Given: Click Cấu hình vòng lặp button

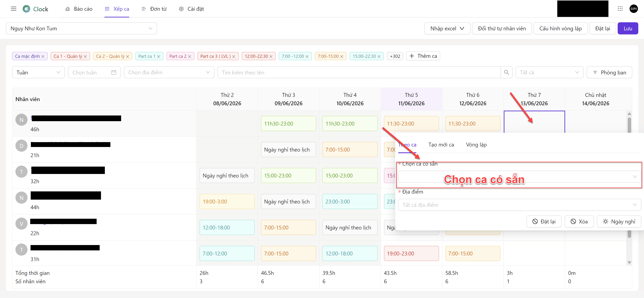Looking at the screenshot, I should (560, 28).
